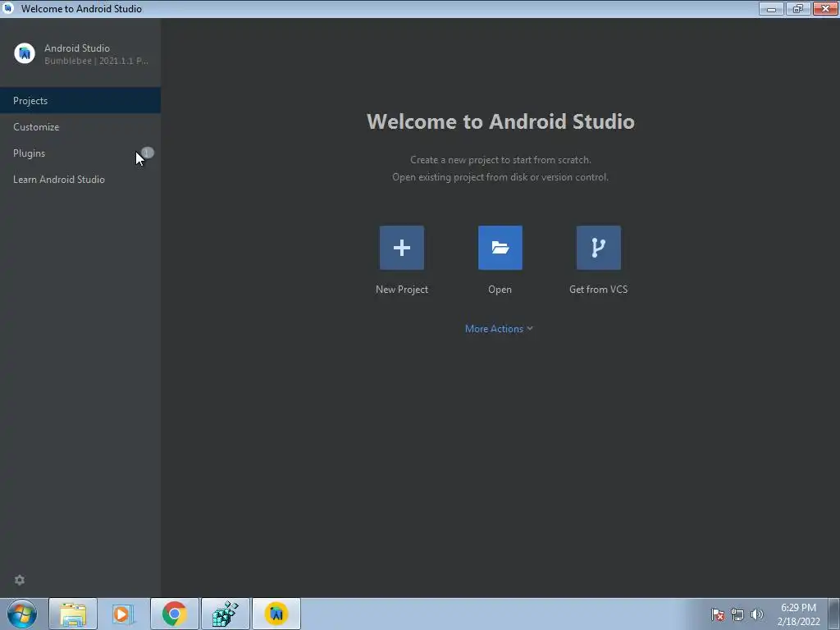Viewport: 840px width, 630px height.
Task: Click the Open label under the folder
Action: tap(500, 290)
